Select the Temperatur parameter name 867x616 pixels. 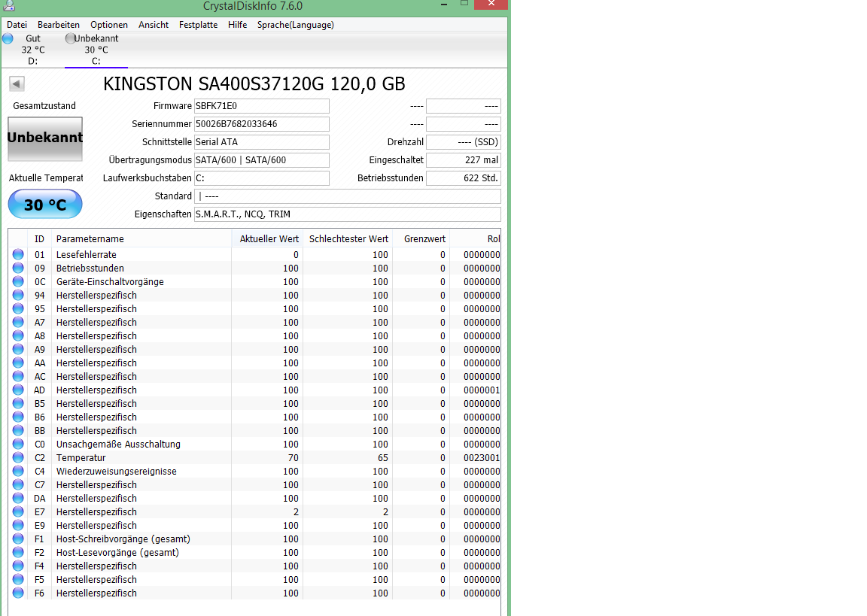point(81,457)
